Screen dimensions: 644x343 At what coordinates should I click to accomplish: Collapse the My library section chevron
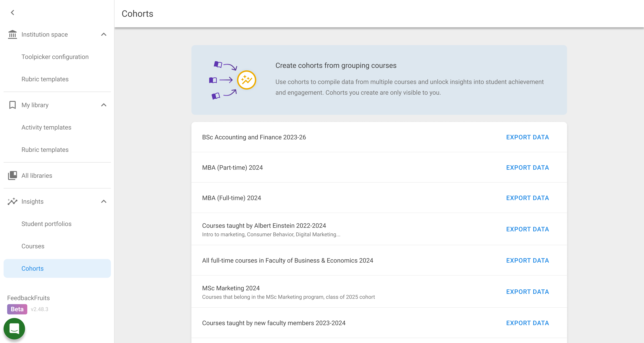point(104,105)
